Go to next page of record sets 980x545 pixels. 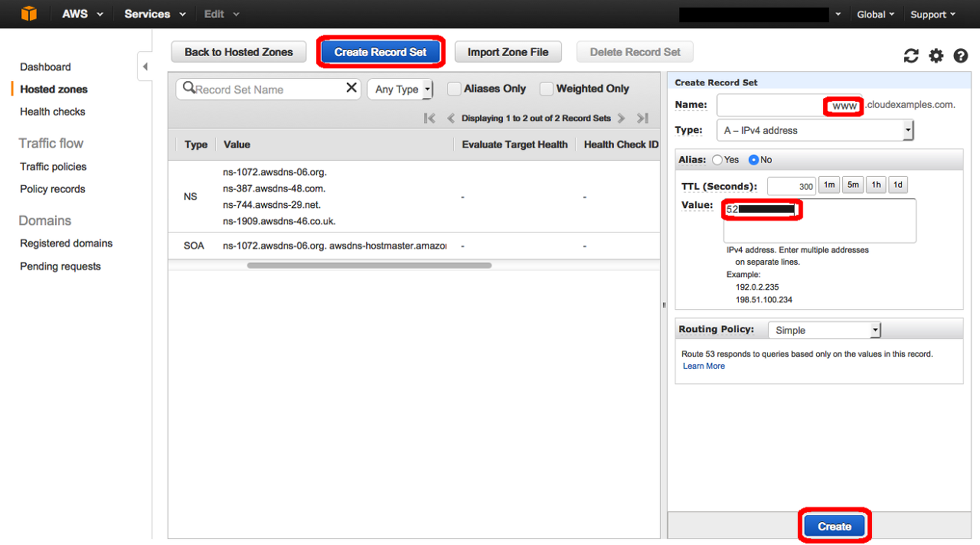pos(621,118)
